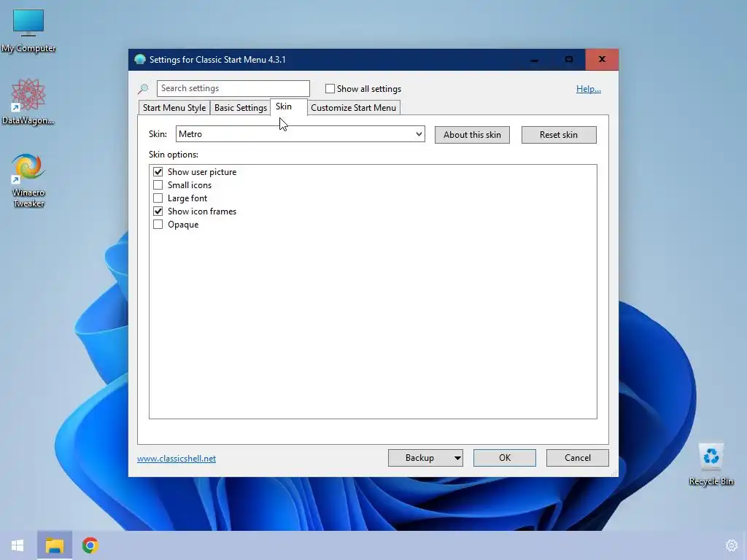This screenshot has width=747, height=560.
Task: Open the settings gear in system tray
Action: coord(731,545)
